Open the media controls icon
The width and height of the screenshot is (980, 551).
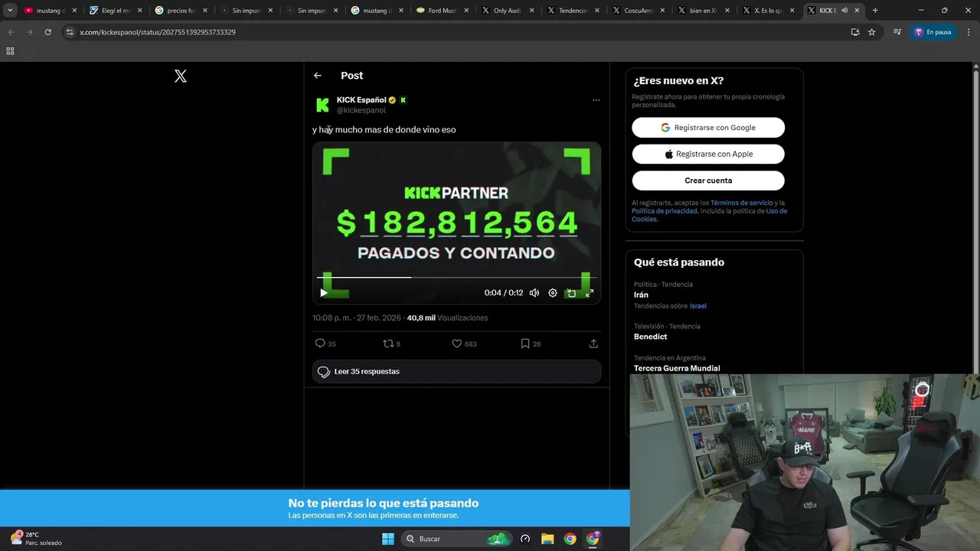point(897,32)
